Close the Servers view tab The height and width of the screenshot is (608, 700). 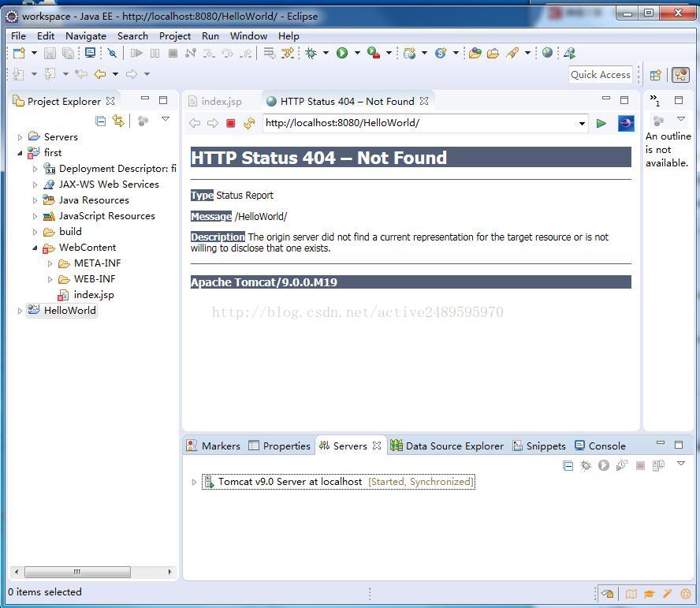tap(377, 446)
